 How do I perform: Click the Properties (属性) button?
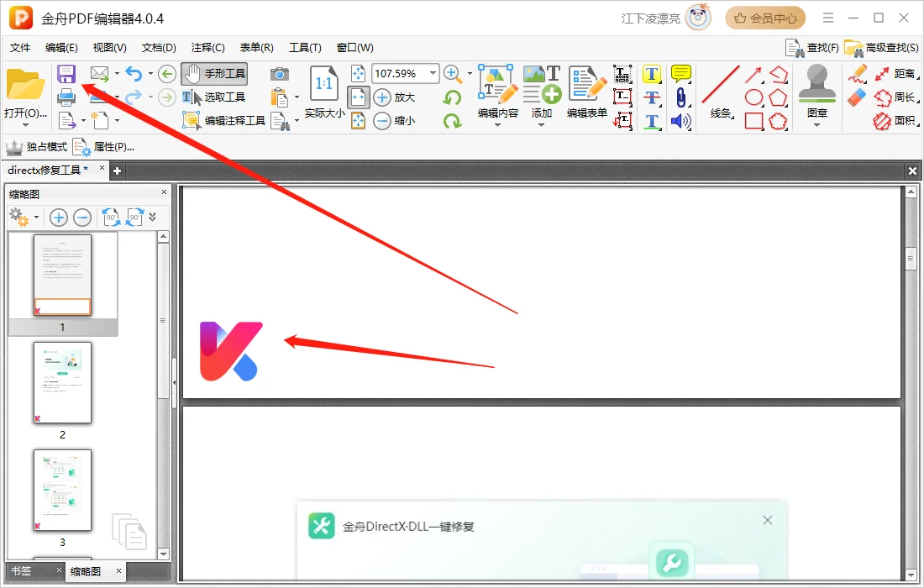pyautogui.click(x=103, y=147)
